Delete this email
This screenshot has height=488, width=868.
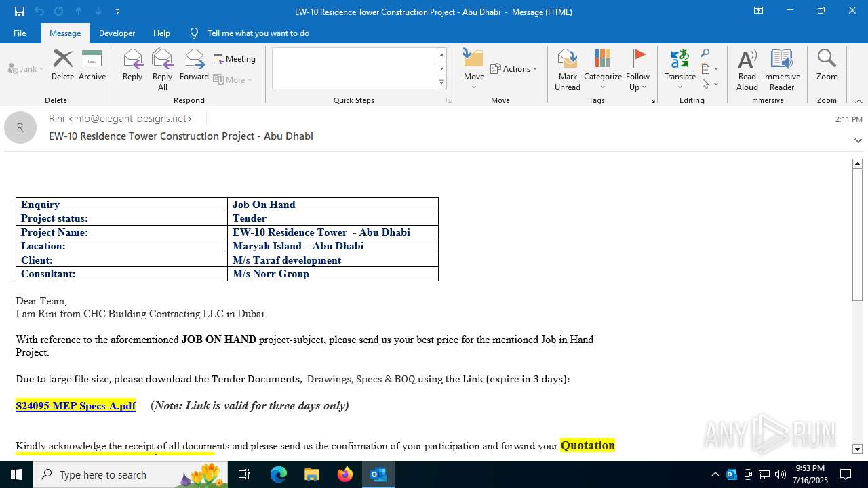62,65
